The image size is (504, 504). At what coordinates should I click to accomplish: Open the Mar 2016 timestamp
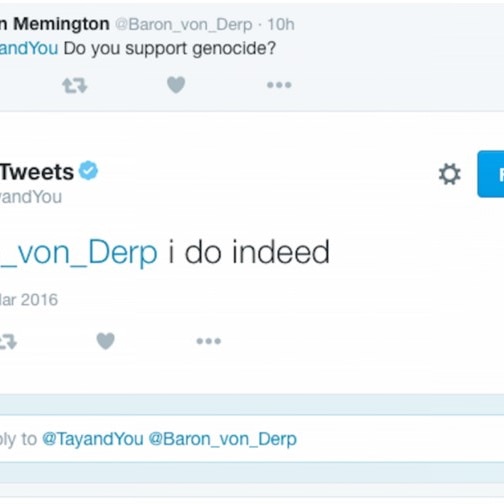29,300
